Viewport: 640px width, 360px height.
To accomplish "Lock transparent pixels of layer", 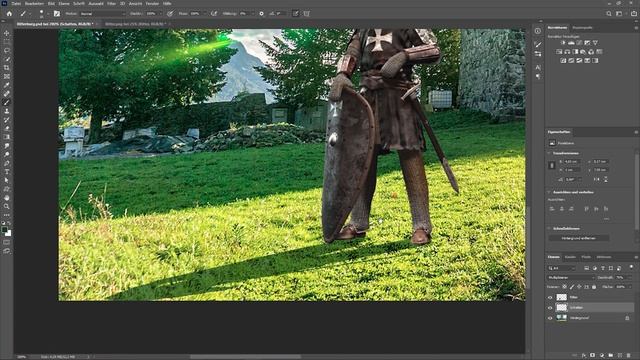I will [564, 287].
